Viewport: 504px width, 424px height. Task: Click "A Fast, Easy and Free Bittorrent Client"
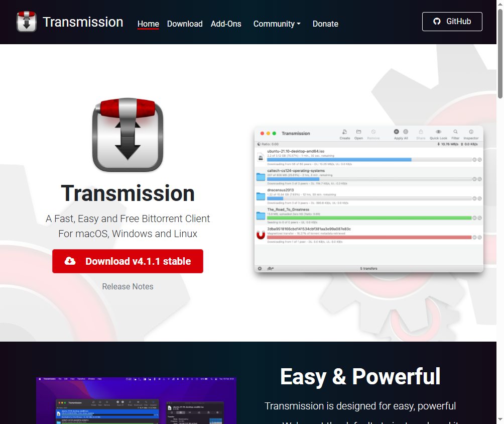pos(128,219)
